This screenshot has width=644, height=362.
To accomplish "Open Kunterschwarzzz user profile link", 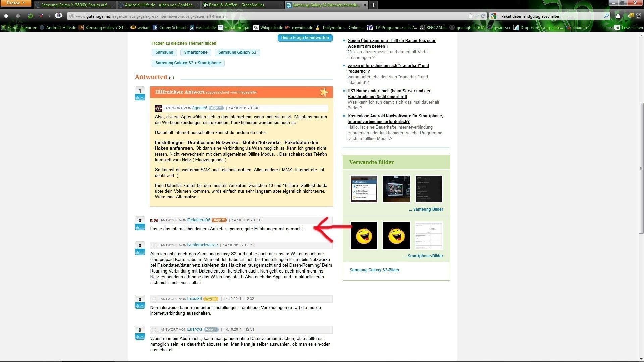I will click(x=203, y=245).
